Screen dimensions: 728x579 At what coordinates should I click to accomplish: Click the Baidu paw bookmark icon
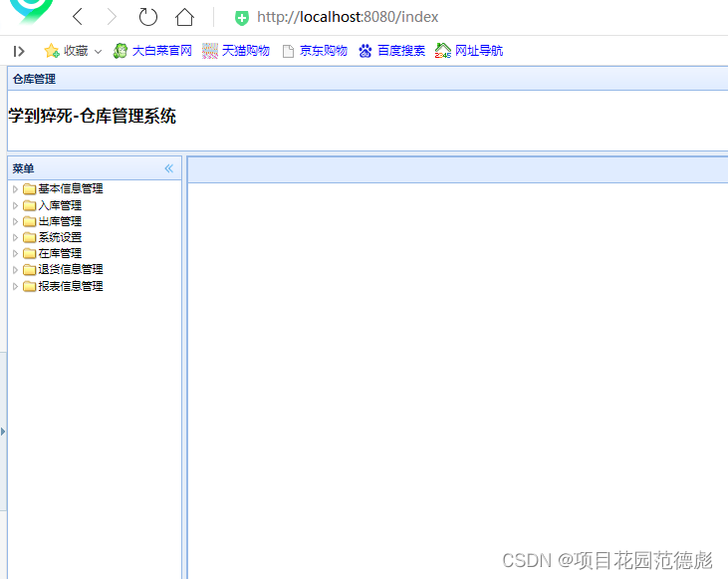(364, 51)
